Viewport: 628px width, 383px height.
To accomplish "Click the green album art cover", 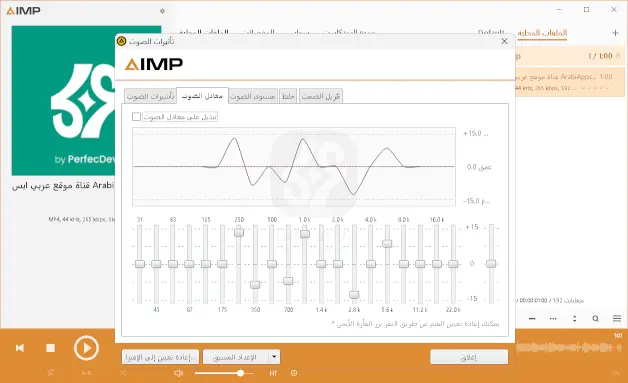I will [x=63, y=101].
